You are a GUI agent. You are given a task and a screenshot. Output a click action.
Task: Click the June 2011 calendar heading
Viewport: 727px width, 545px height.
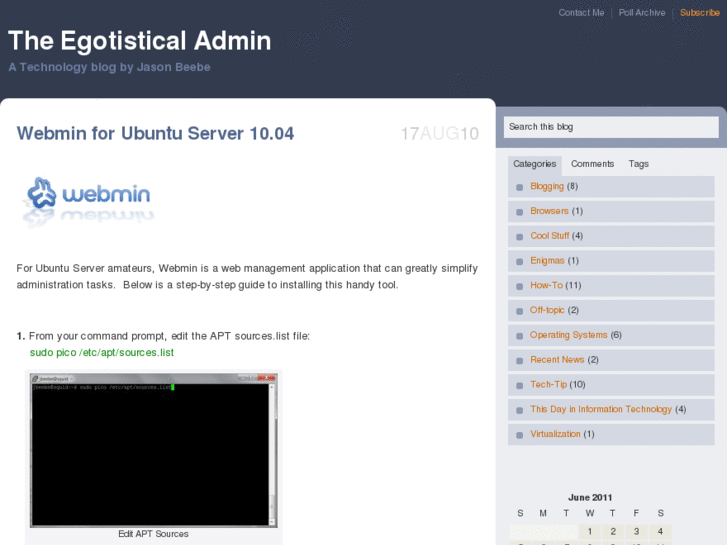click(x=590, y=498)
